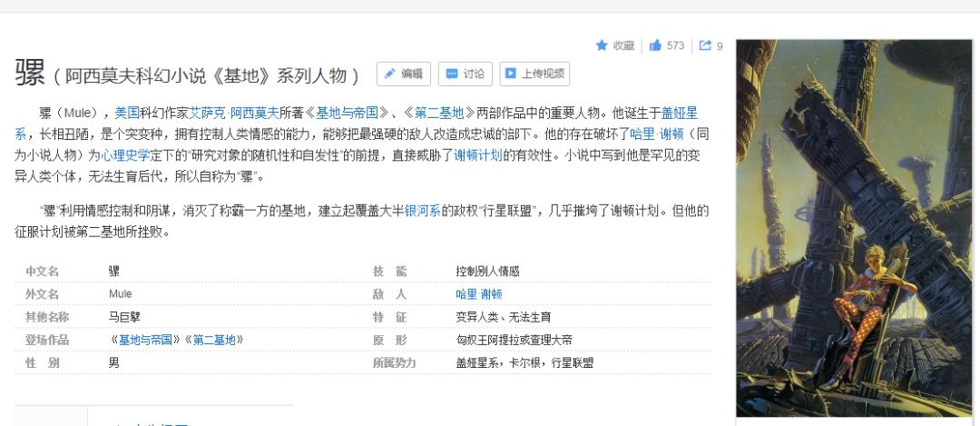This screenshot has height=426, width=980.
Task: Open 基地与帝国 in 登场作品 row
Action: point(145,341)
